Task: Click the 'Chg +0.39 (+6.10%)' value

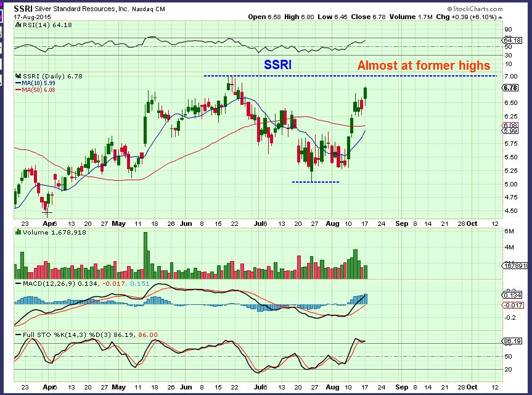Action: [x=466, y=17]
